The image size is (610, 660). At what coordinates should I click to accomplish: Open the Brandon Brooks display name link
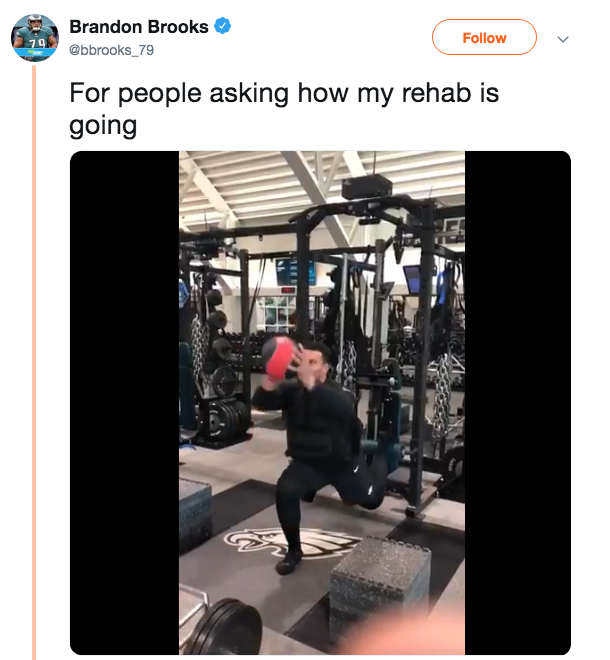click(x=139, y=27)
